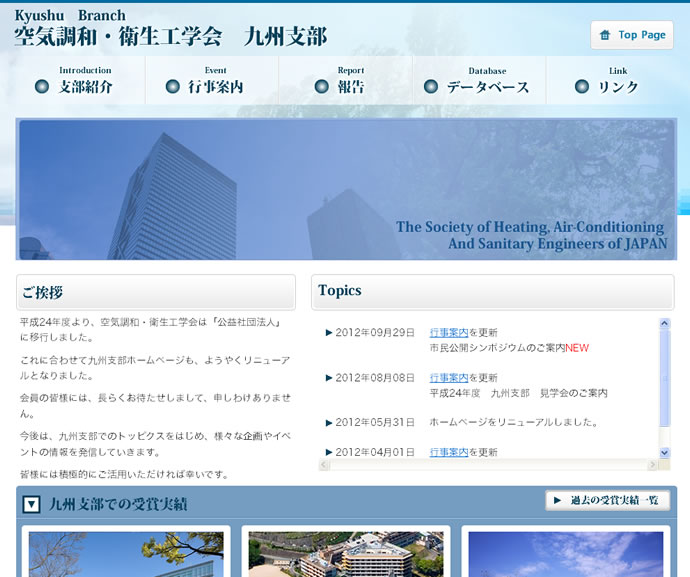Click the Topics horizontal scrollbar left arrow

tap(324, 465)
